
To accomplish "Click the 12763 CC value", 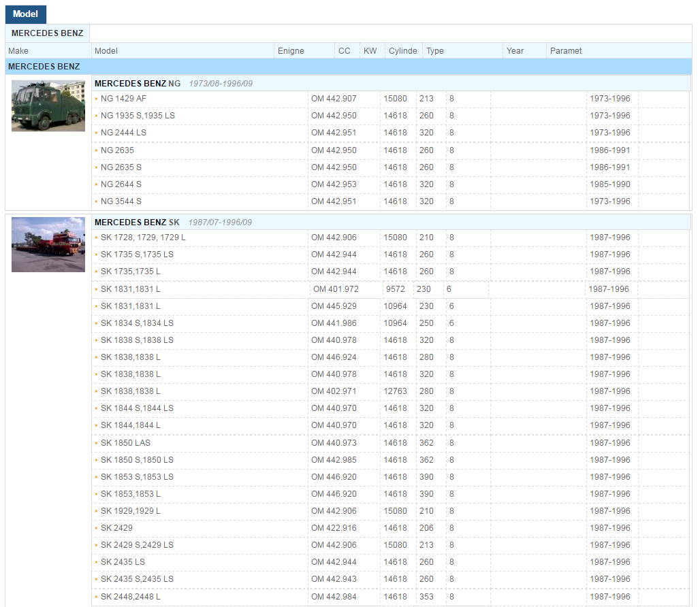I will point(396,391).
